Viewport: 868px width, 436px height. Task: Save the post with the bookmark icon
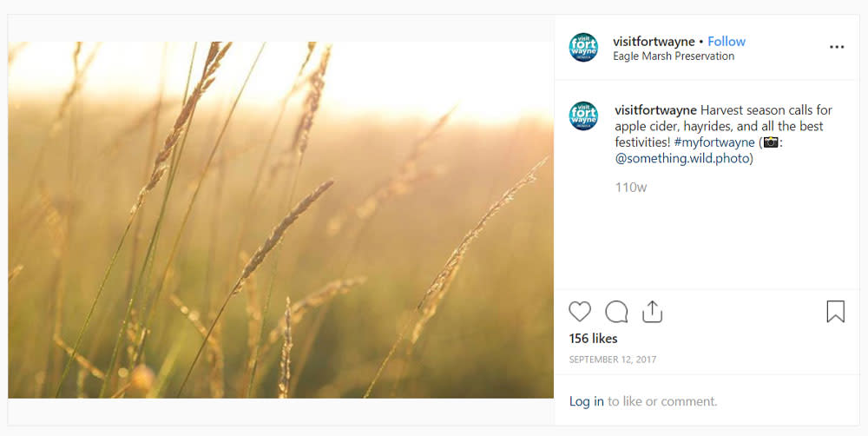pyautogui.click(x=835, y=311)
